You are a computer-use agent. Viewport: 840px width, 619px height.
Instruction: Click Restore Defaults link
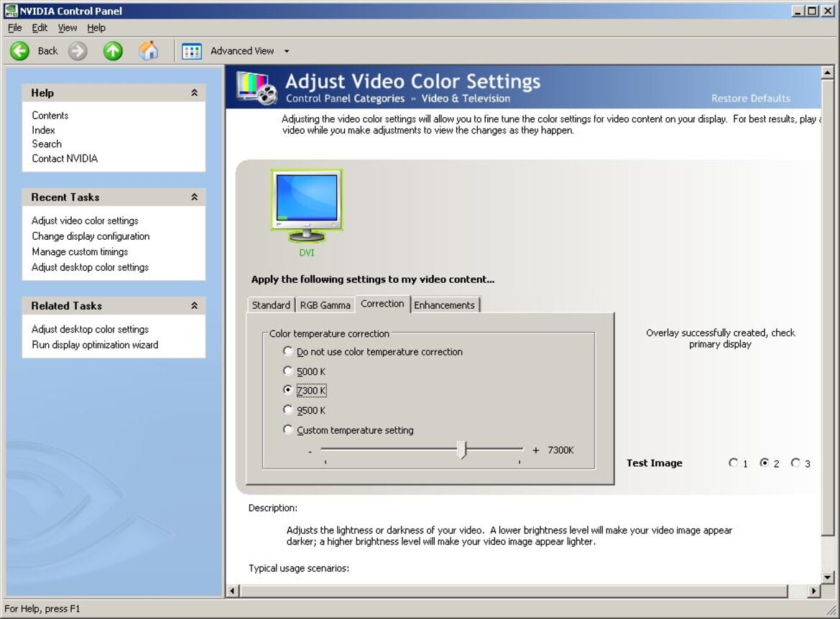pyautogui.click(x=750, y=98)
